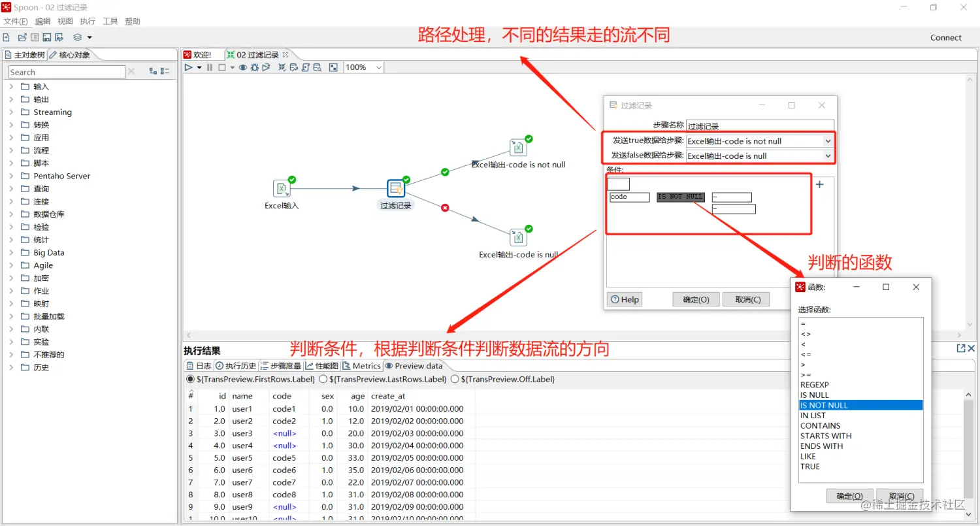Click the IS NOT NULL condition function box

(680, 197)
